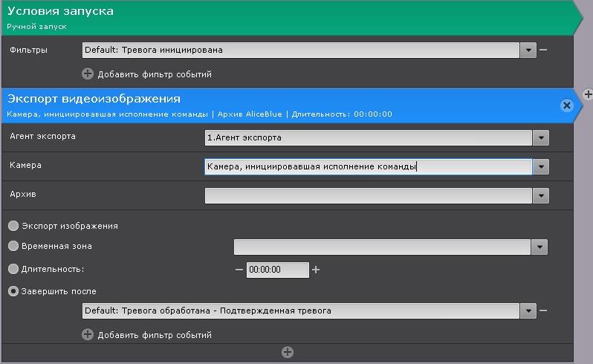The image size is (593, 364).
Task: Remove the Тревога обработана filter with minus
Action: tap(543, 311)
